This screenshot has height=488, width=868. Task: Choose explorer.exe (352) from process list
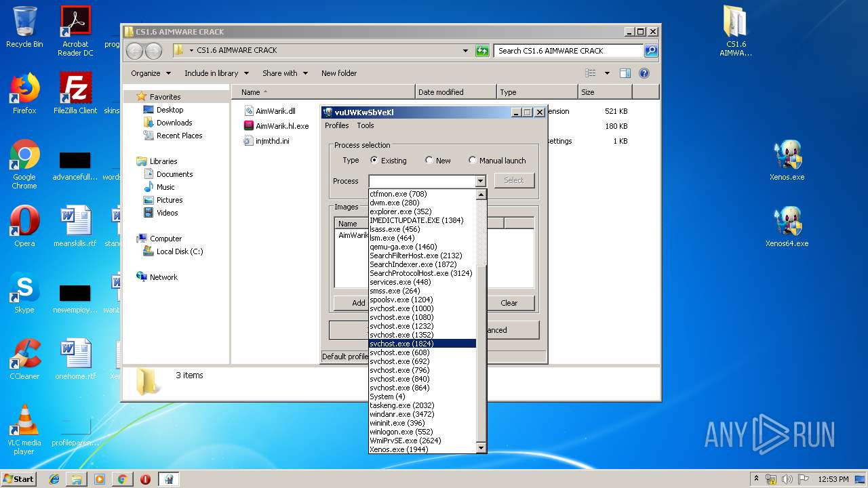point(422,211)
